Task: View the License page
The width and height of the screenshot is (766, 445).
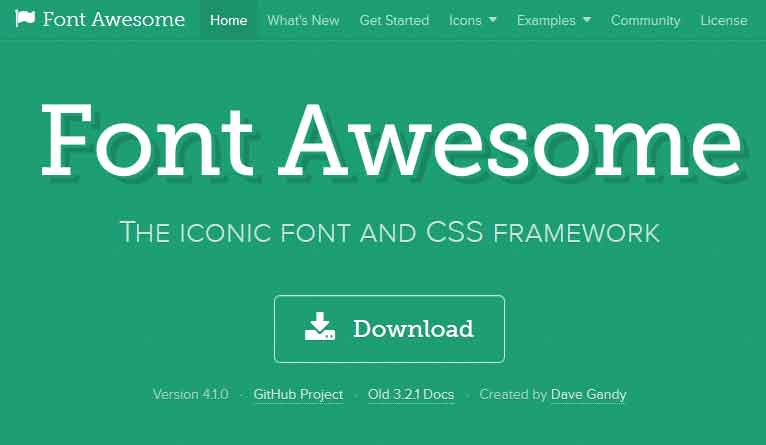Action: coord(723,20)
